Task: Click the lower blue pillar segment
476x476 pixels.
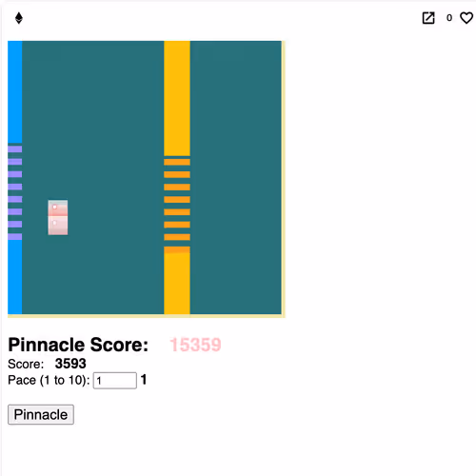Action: (x=15, y=277)
